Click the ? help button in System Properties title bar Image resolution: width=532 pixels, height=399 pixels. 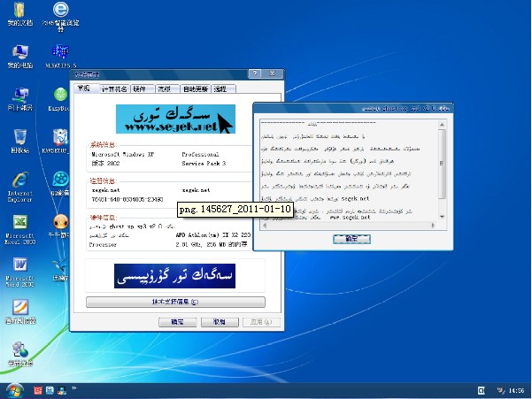(255, 73)
